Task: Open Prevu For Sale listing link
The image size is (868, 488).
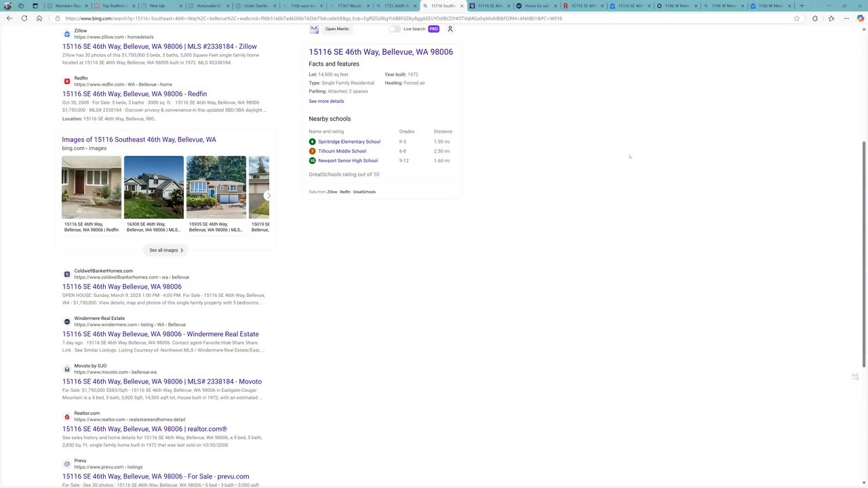Action: (x=155, y=476)
